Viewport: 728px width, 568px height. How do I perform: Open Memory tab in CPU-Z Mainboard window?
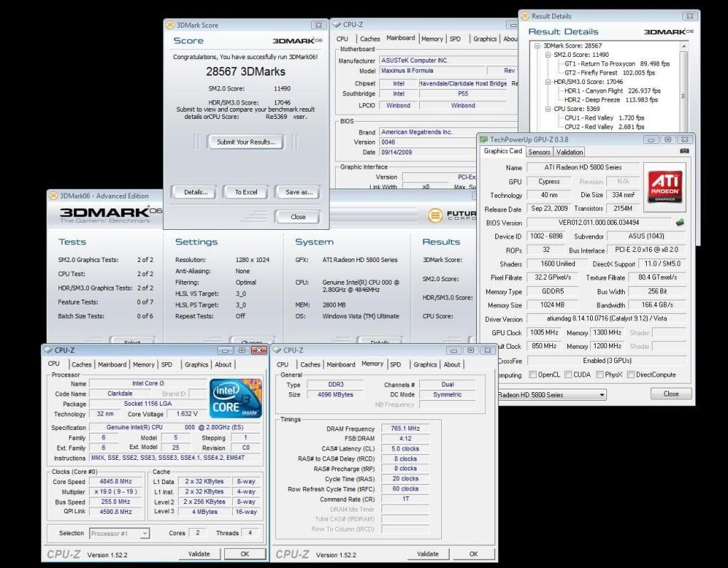click(x=432, y=39)
